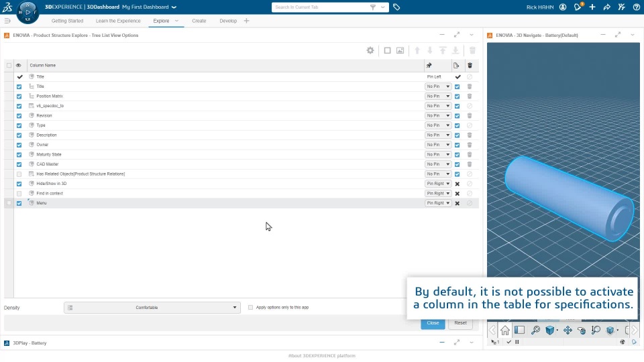
Task: Switch to Learn the Experience tab
Action: tap(118, 21)
